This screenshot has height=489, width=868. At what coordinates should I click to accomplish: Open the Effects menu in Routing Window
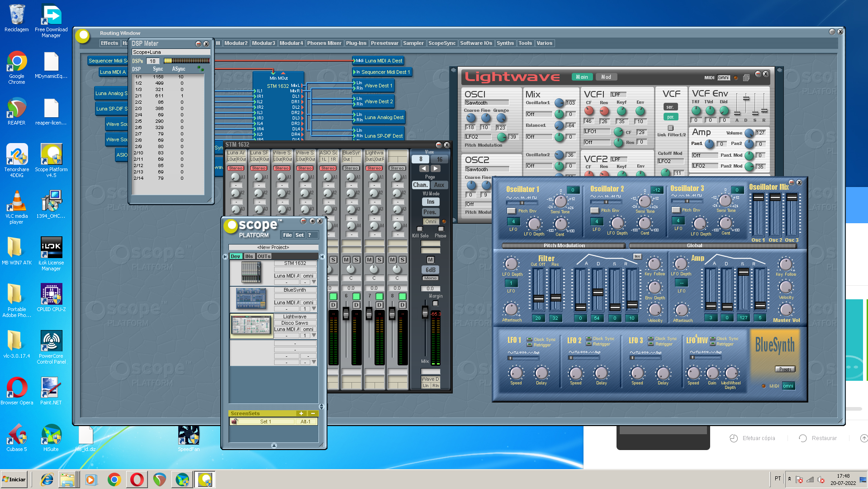coord(109,43)
